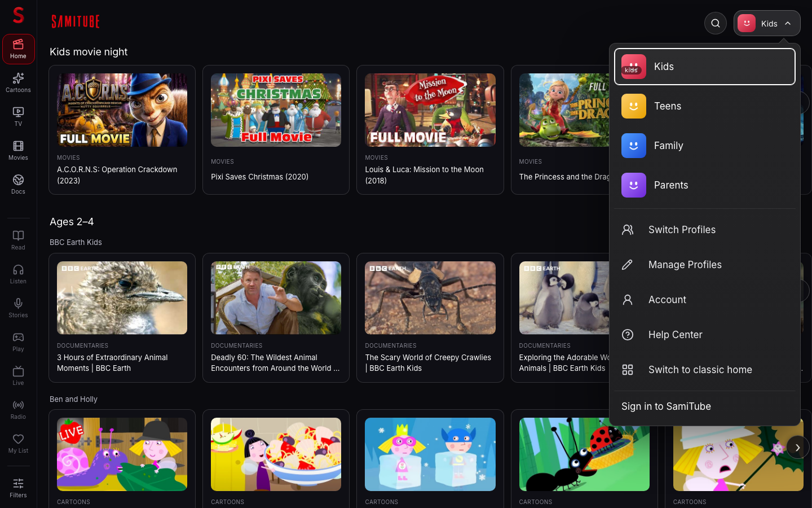Click the SAMITUBE wordmark logo
This screenshot has width=812, height=508.
point(76,21)
